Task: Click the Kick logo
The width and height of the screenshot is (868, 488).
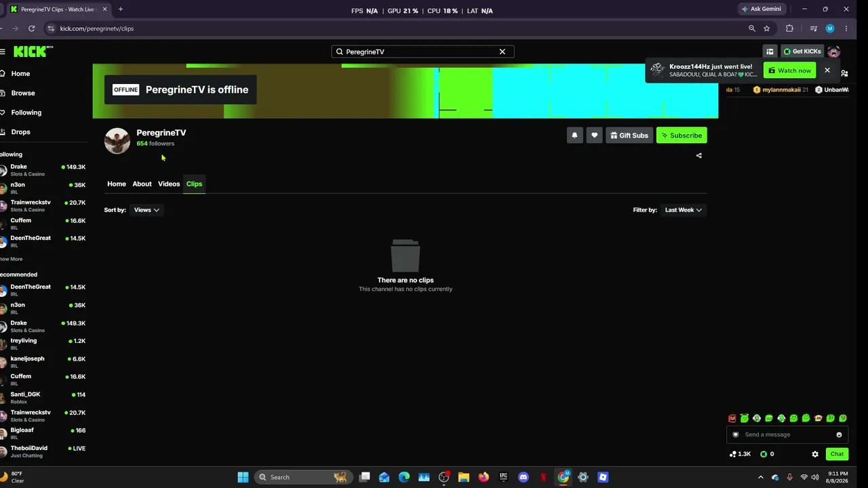Action: click(x=33, y=52)
